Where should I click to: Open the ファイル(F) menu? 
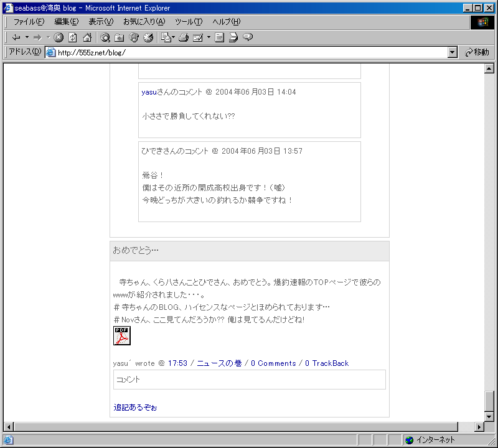tap(29, 22)
